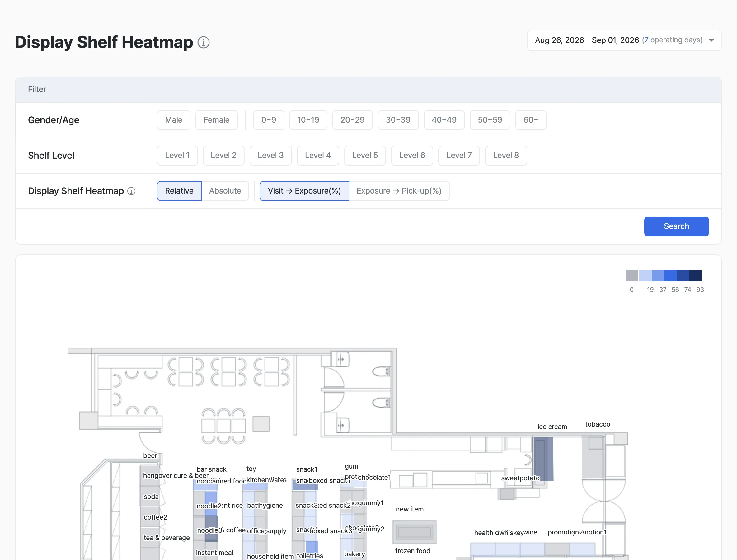Screen dimensions: 737x560
Task: Toggle the Male gender filter
Action: pos(173,120)
